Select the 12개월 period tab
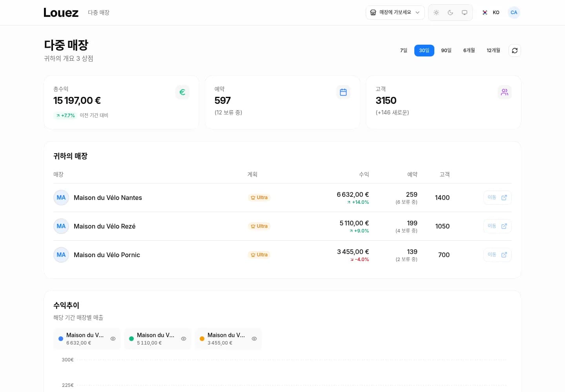Screen dimensions: 565x392 [x=494, y=51]
